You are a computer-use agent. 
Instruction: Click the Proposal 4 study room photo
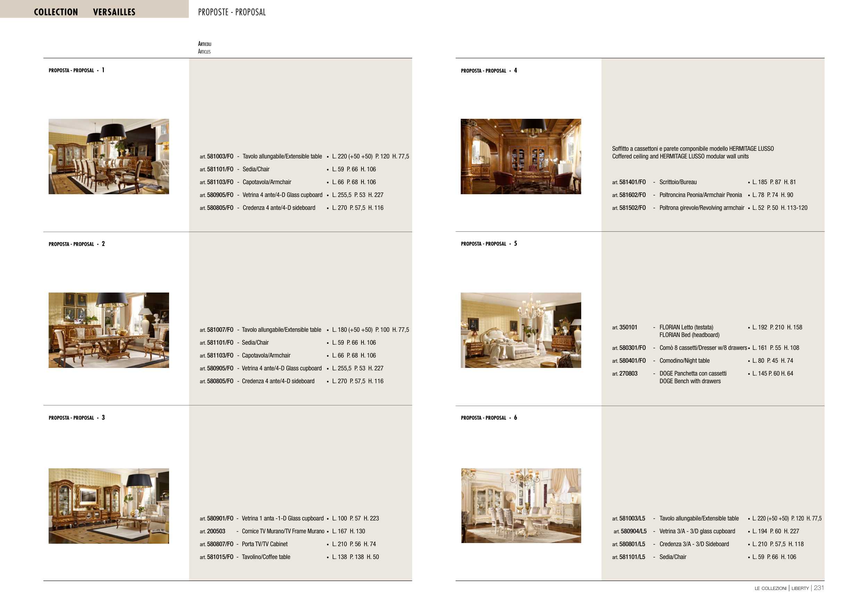click(x=520, y=156)
